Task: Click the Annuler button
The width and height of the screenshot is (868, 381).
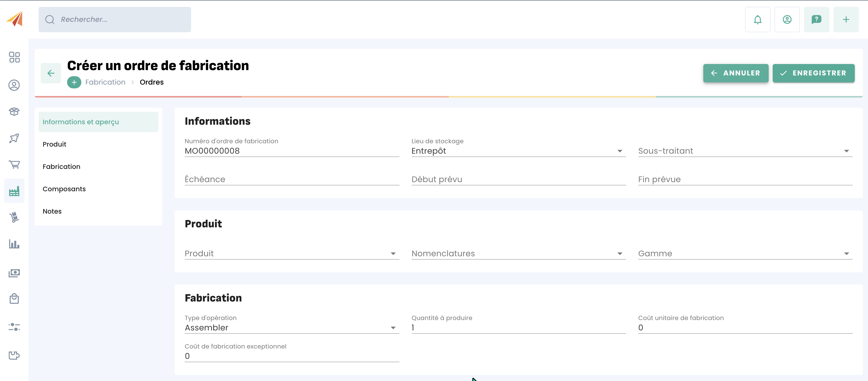Action: (x=736, y=73)
